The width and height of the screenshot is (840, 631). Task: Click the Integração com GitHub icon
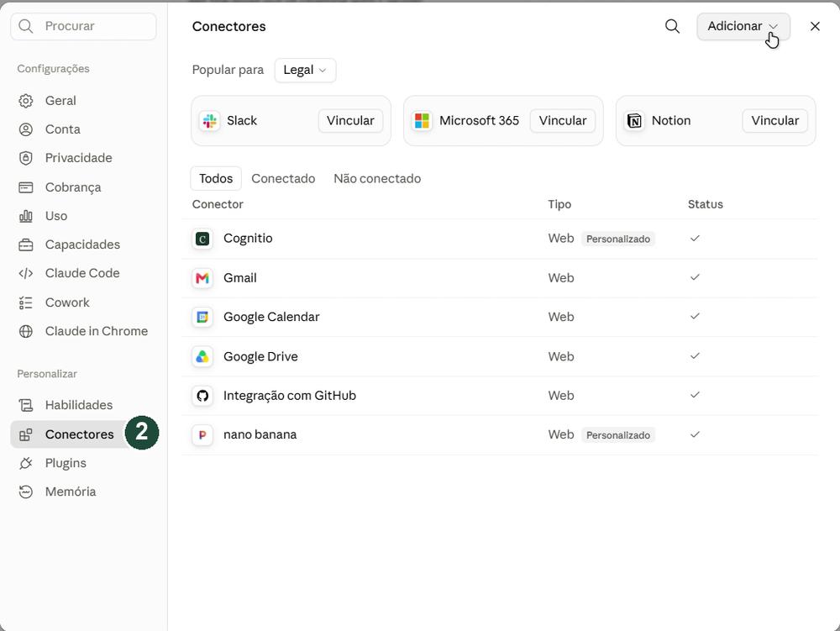(202, 395)
